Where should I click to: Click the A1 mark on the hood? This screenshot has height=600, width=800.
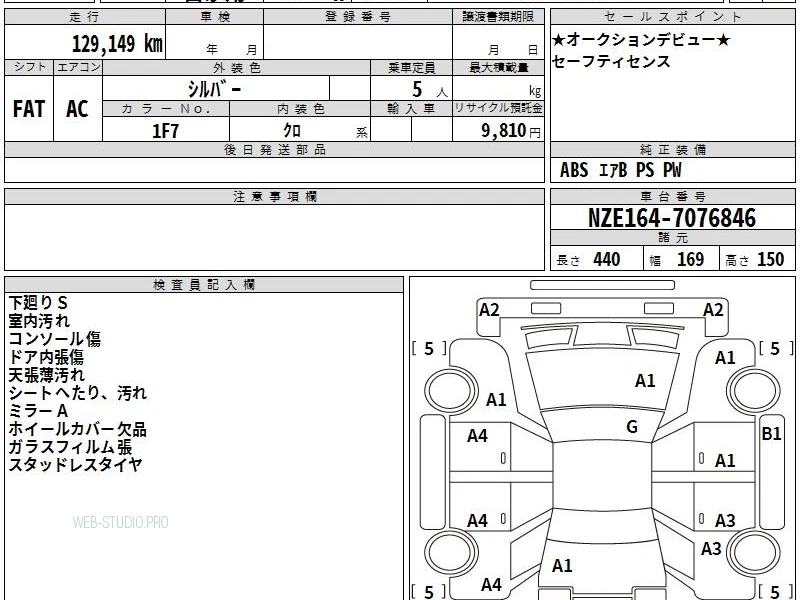tap(645, 381)
